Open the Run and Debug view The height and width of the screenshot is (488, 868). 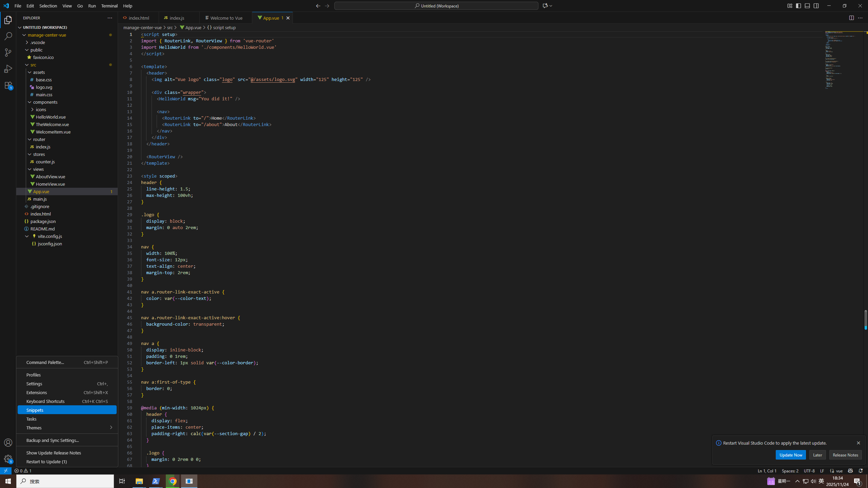coord(8,69)
